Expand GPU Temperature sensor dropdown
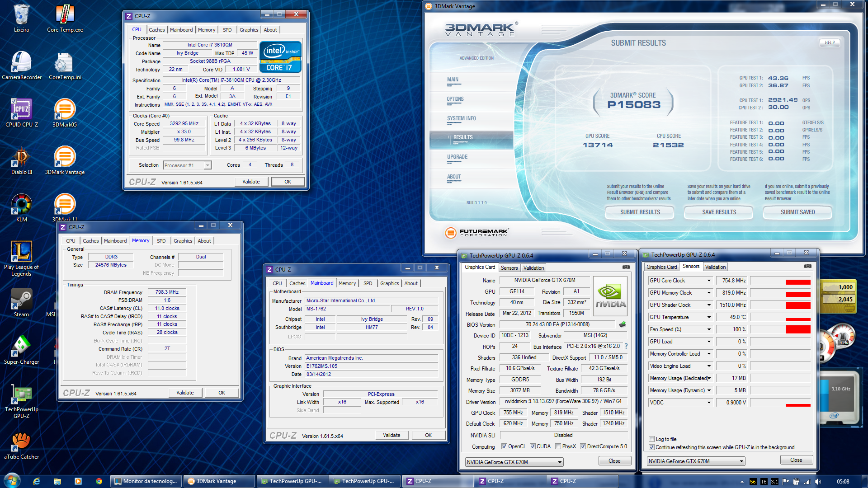868x488 pixels. point(709,317)
